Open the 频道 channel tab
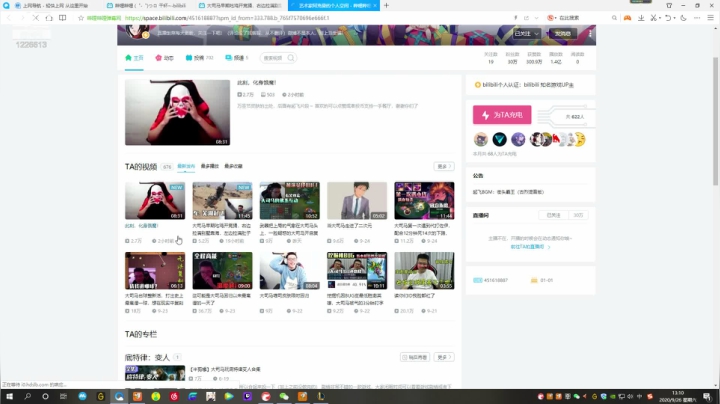Image resolution: width=720 pixels, height=404 pixels. 236,58
